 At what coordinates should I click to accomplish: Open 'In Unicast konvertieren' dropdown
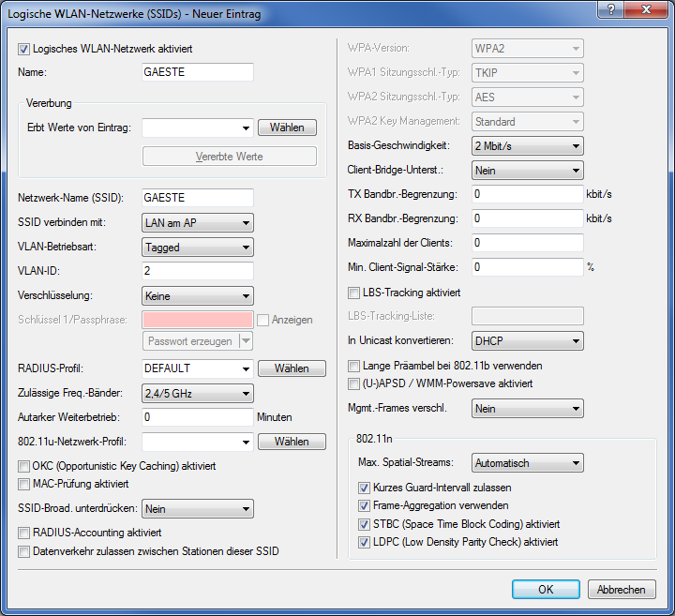[527, 340]
